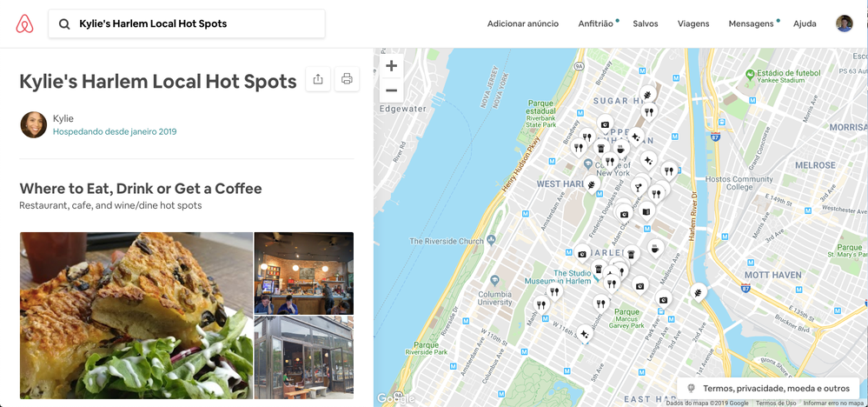Click the Termos de Uso map link
Viewport: 868px width, 407px height.
pyautogui.click(x=776, y=403)
